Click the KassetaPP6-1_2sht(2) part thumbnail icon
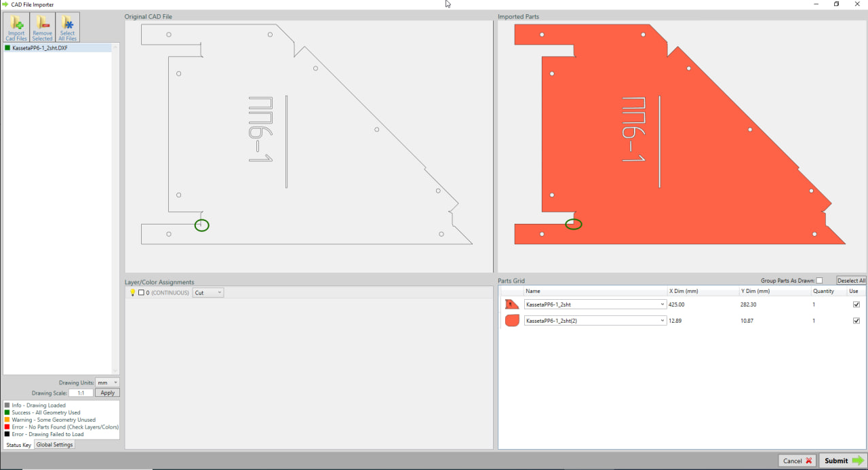Viewport: 868px width, 470px height. click(512, 321)
